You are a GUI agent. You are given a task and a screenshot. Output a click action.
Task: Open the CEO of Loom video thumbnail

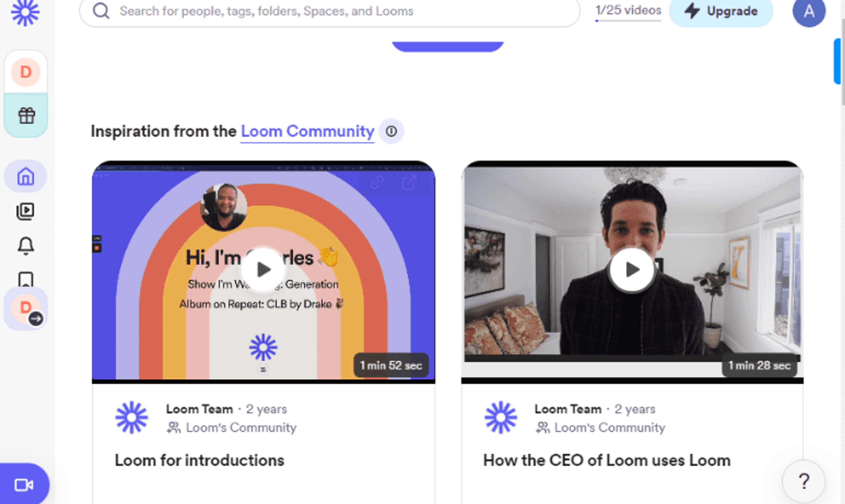[x=632, y=272]
